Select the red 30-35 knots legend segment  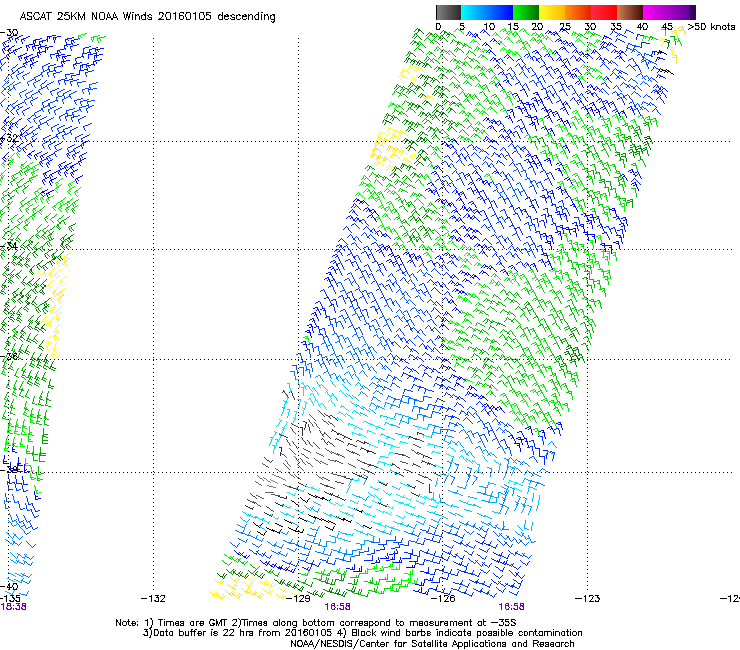click(x=604, y=12)
